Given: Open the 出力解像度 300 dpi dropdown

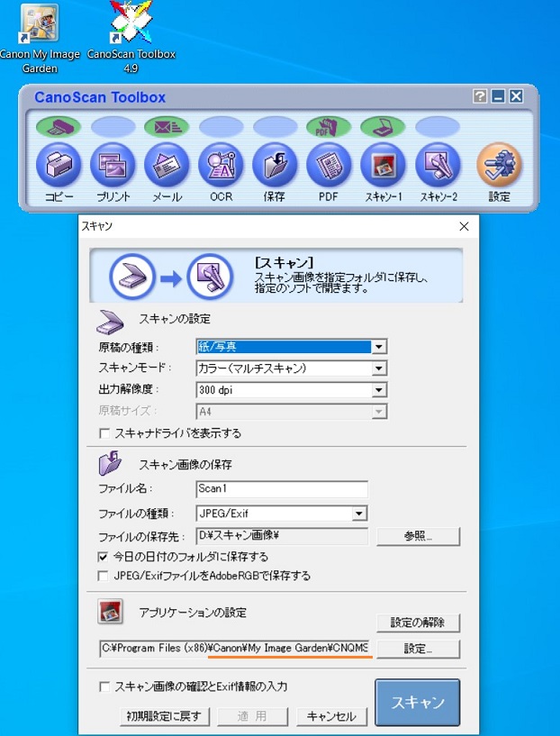Looking at the screenshot, I should pos(378,389).
